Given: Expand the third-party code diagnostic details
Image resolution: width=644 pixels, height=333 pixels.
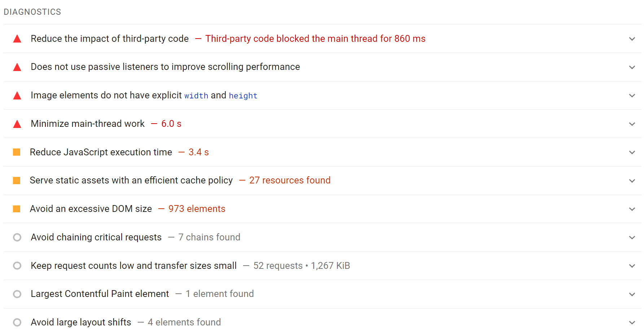Looking at the screenshot, I should click(x=632, y=39).
